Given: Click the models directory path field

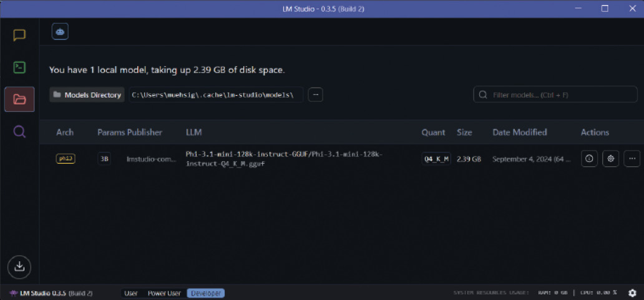Looking at the screenshot, I should 216,94.
